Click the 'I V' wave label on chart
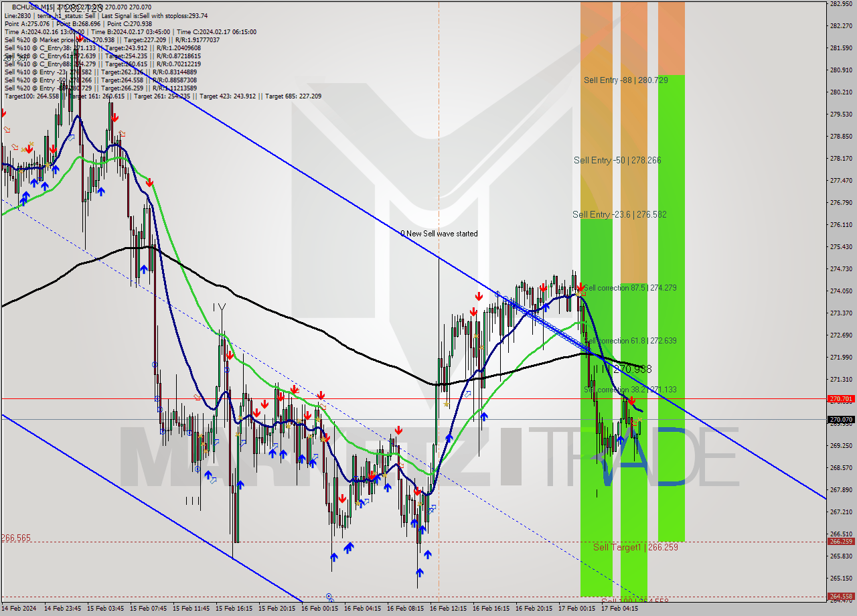The width and height of the screenshot is (857, 616). (219, 307)
